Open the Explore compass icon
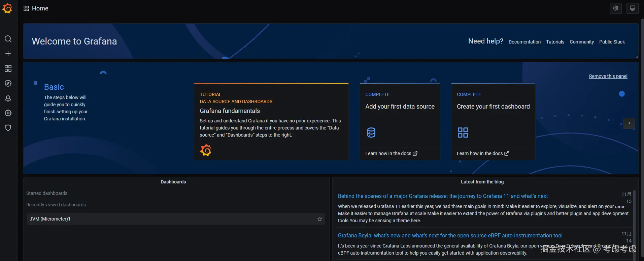 coord(8,83)
